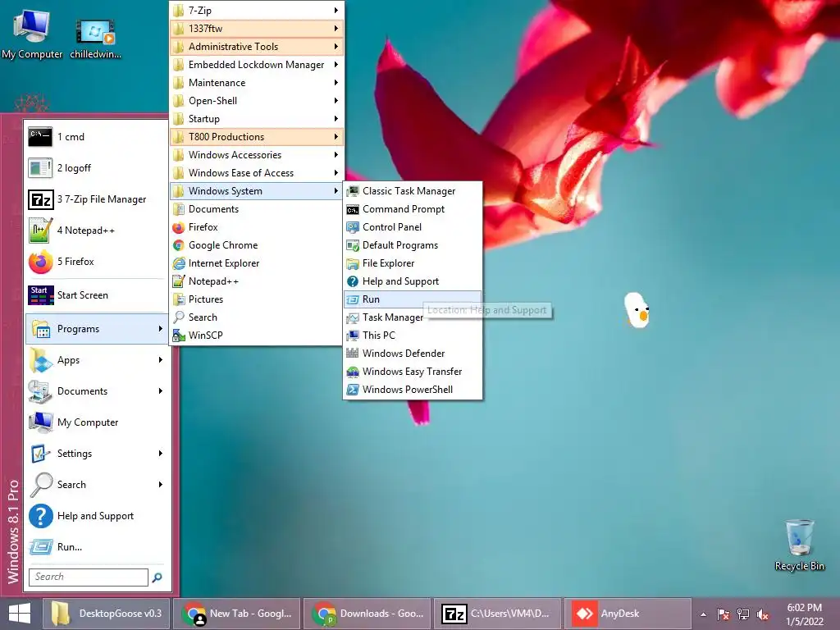Start Firefox from pinned list
This screenshot has height=630, width=840.
[x=96, y=262]
